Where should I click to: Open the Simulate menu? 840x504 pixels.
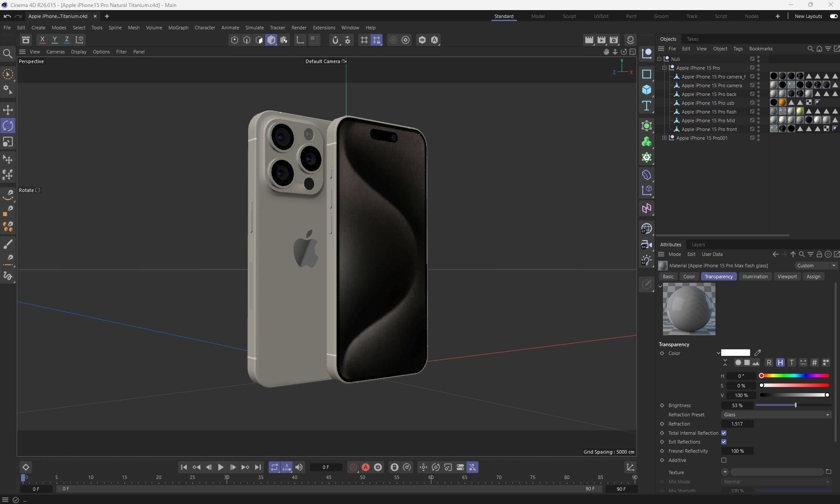[254, 28]
